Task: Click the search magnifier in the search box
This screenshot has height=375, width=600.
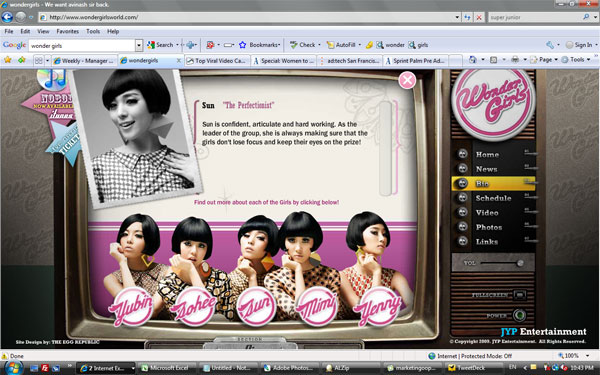Action: pyautogui.click(x=586, y=17)
